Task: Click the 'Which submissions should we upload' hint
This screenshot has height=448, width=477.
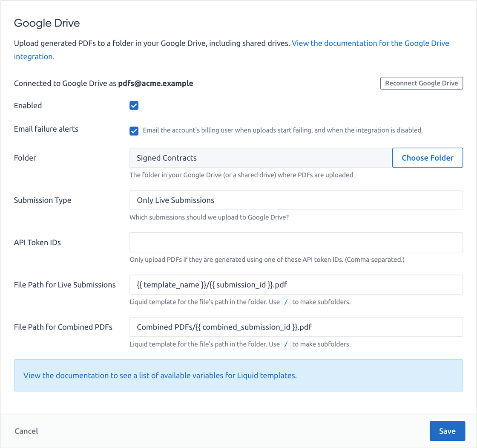Action: coord(209,217)
